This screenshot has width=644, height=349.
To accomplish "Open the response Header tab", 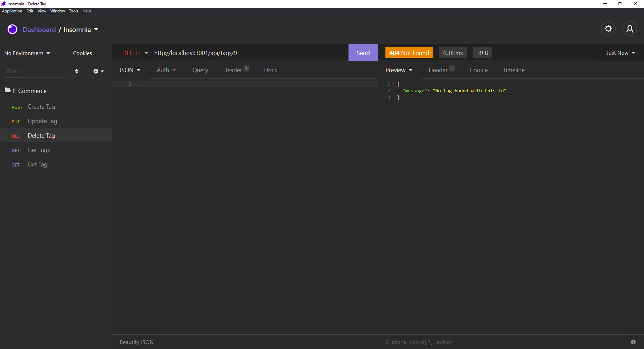I will [441, 70].
